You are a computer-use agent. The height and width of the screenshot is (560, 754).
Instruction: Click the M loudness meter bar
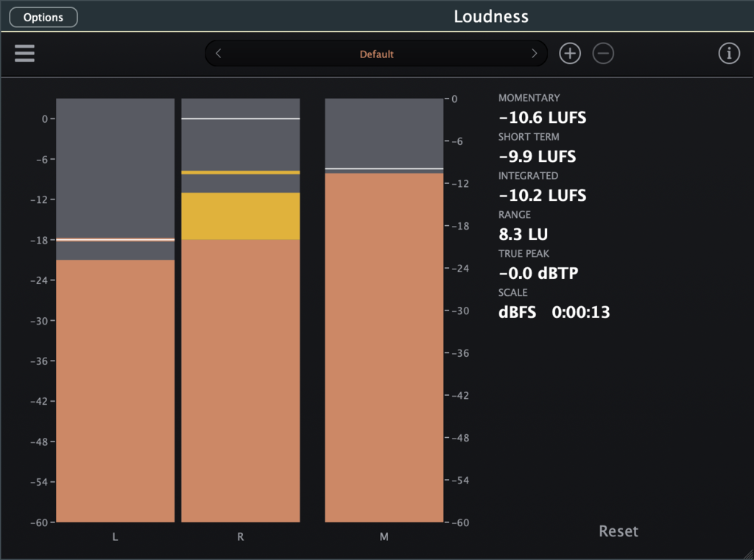[x=384, y=311]
